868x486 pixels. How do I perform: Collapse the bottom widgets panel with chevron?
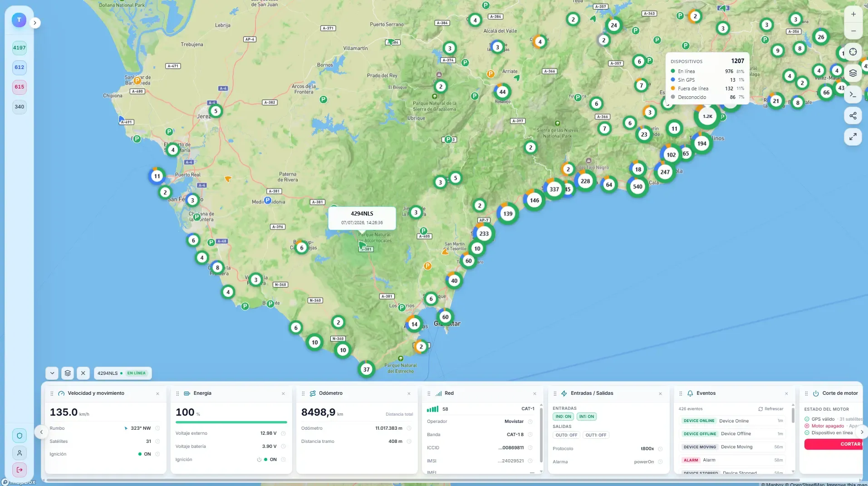pos(52,373)
